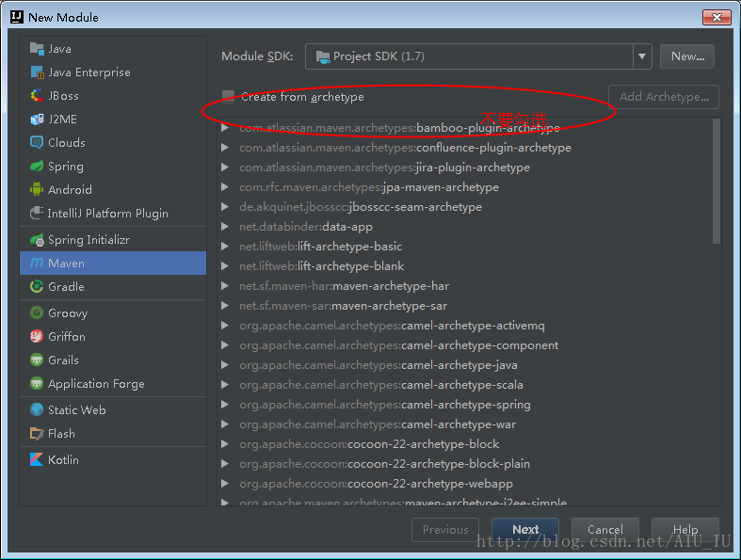Select the Static Web globe icon
The width and height of the screenshot is (741, 560).
tap(37, 409)
